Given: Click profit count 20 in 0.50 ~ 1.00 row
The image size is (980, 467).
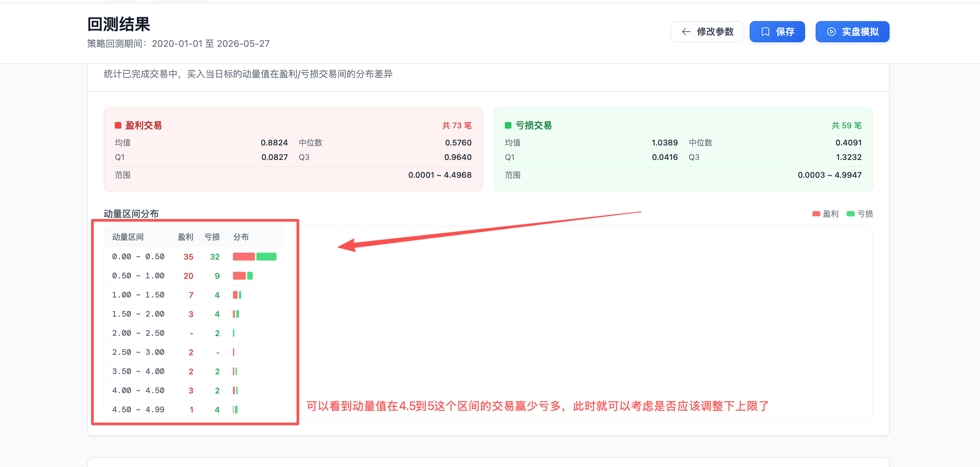Looking at the screenshot, I should [x=188, y=276].
